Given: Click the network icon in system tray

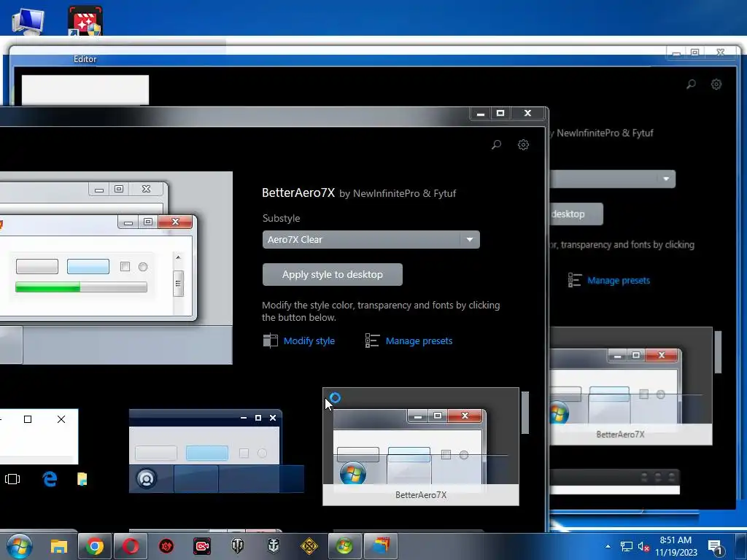Looking at the screenshot, I should (x=626, y=547).
